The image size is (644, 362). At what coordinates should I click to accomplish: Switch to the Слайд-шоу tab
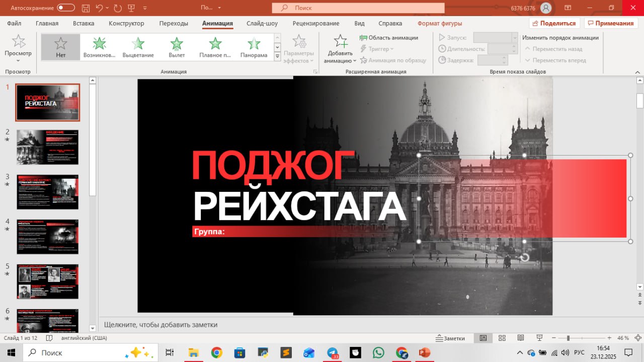[x=262, y=23]
